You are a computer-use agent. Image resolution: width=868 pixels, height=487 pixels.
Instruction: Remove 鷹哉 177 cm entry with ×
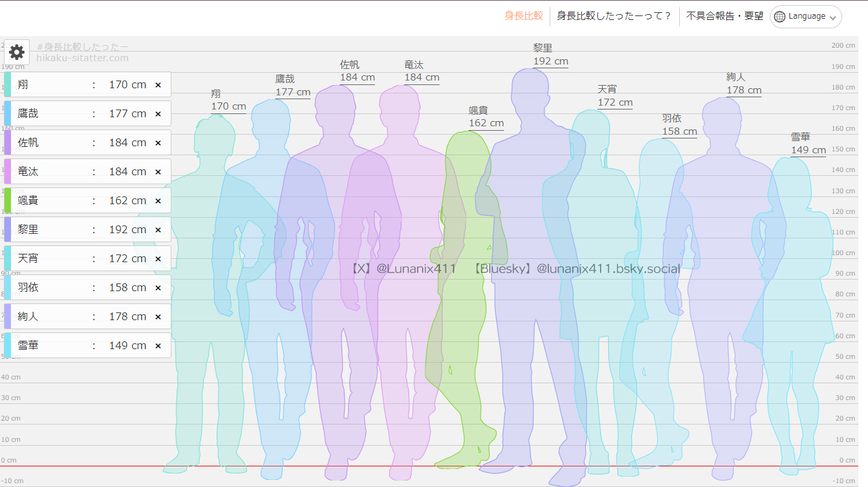[158, 114]
